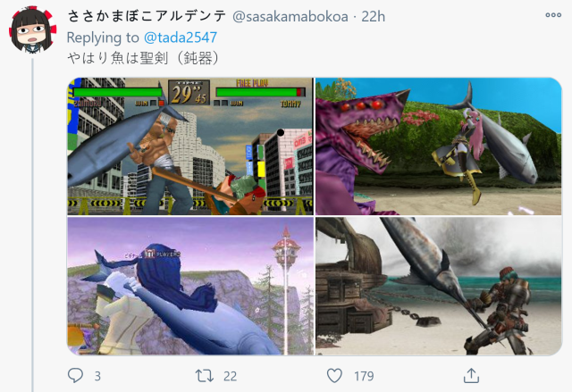
Task: Open the reply icon with speech bubble
Action: tap(75, 375)
